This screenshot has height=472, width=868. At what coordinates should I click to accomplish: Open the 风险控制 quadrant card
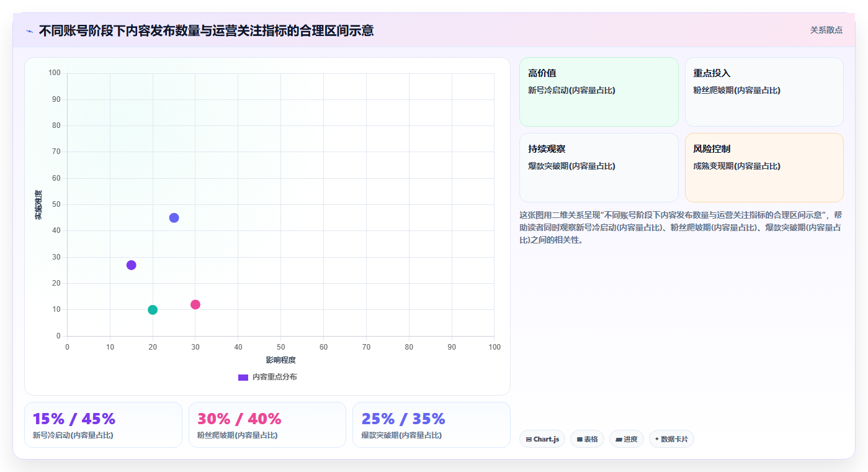click(x=764, y=168)
